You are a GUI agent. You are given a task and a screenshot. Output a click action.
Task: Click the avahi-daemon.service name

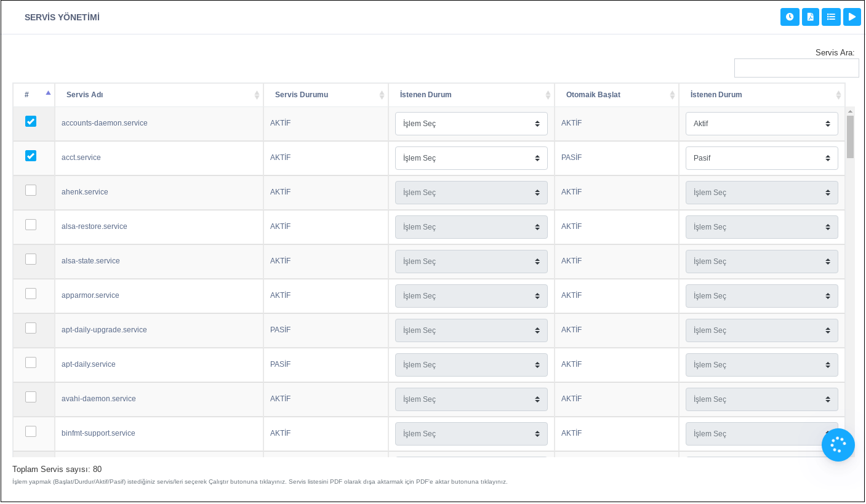(x=98, y=399)
